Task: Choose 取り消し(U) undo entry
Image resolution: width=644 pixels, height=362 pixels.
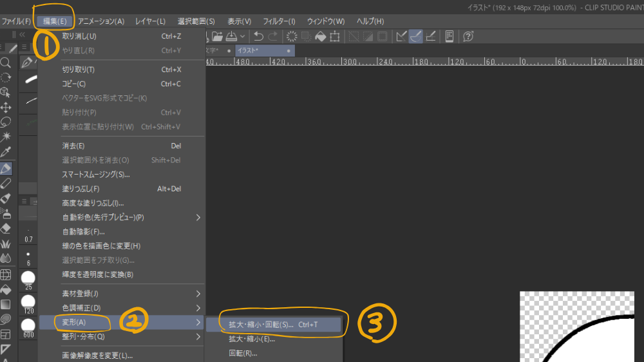Action: 122,36
